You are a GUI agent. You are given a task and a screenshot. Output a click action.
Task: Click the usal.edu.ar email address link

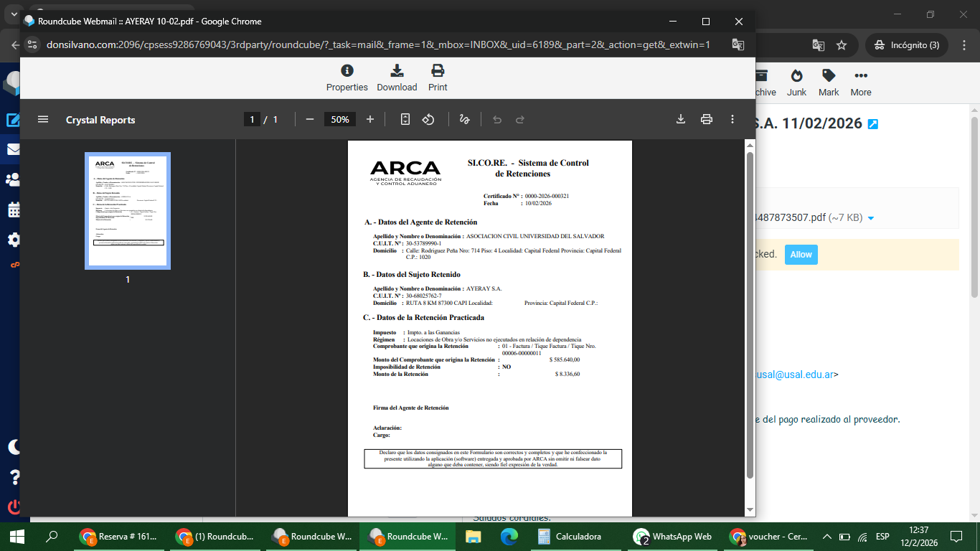pos(795,374)
